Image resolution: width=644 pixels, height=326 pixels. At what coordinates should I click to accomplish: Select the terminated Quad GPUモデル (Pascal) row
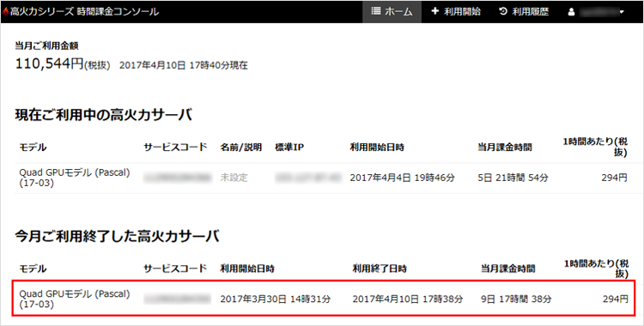[x=323, y=299]
